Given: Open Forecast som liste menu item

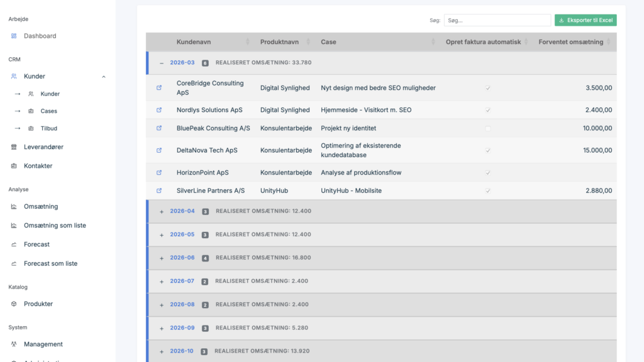Looking at the screenshot, I should [x=50, y=263].
